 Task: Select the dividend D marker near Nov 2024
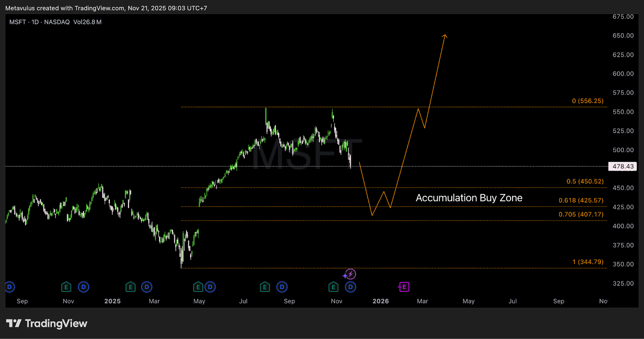pos(83,287)
